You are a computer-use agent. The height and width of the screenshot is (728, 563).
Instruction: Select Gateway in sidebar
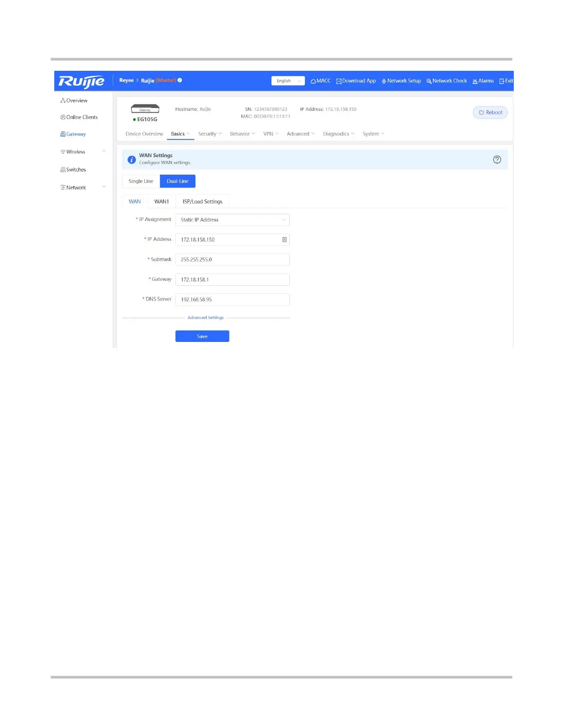(73, 134)
